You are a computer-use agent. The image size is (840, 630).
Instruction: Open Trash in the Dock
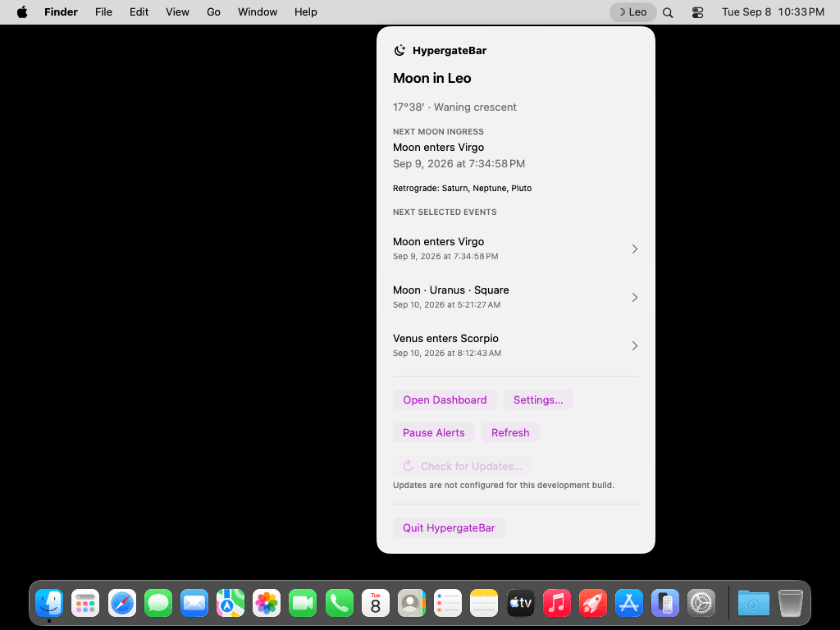[x=790, y=603]
